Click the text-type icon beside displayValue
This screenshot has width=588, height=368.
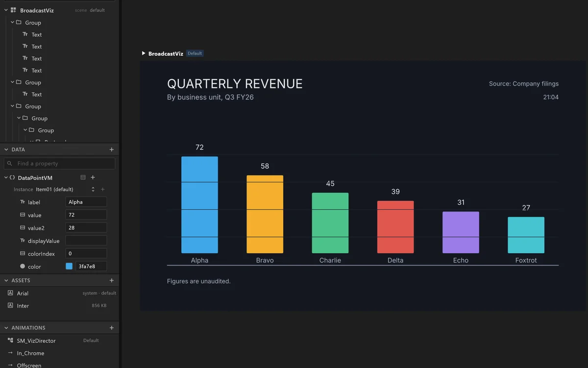click(x=23, y=240)
